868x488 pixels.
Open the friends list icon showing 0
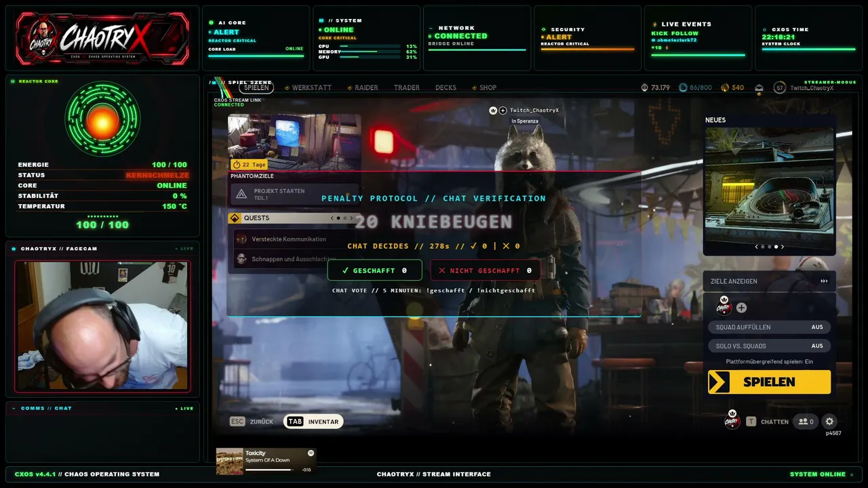[806, 422]
